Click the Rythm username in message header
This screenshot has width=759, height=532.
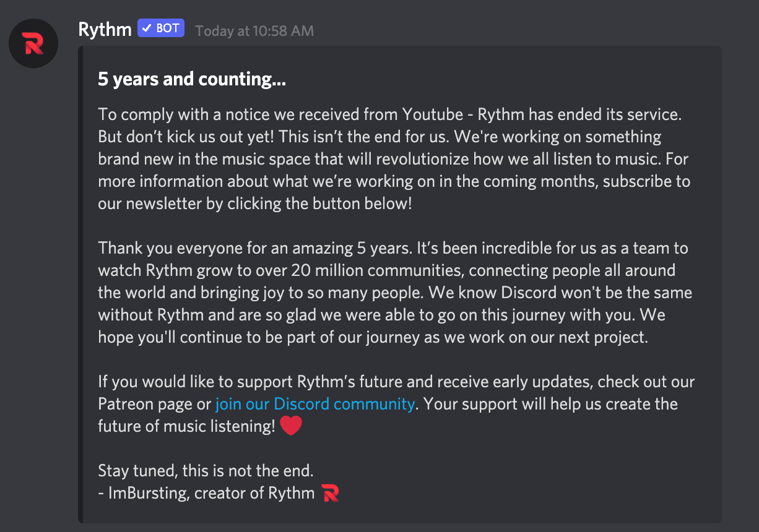[x=105, y=29]
